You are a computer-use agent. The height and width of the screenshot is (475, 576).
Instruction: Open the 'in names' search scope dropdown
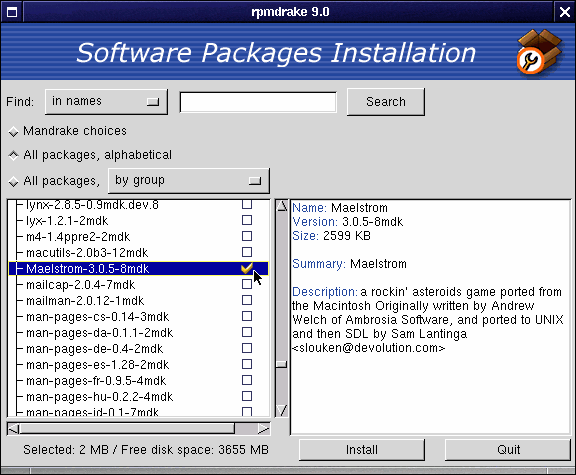pos(107,102)
